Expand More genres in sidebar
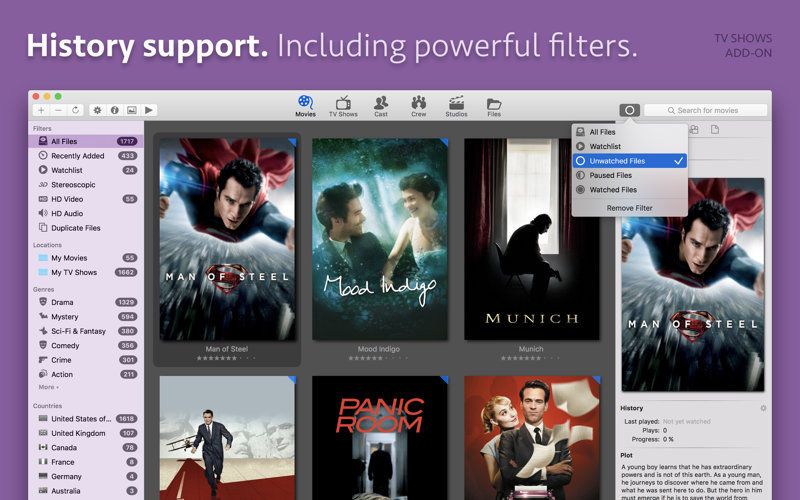This screenshot has height=500, width=800. (x=48, y=387)
